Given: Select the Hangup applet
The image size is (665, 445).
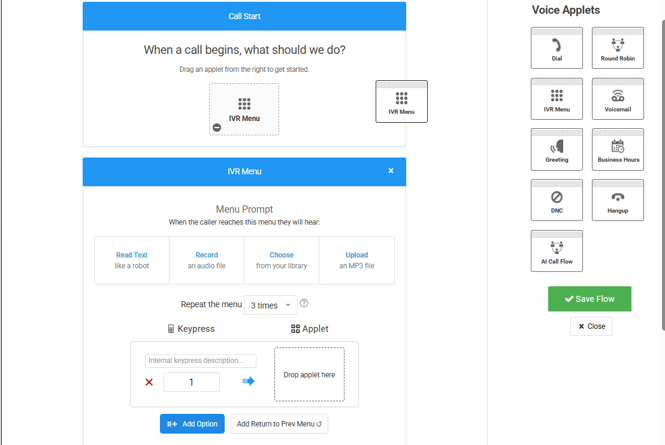Looking at the screenshot, I should click(617, 200).
